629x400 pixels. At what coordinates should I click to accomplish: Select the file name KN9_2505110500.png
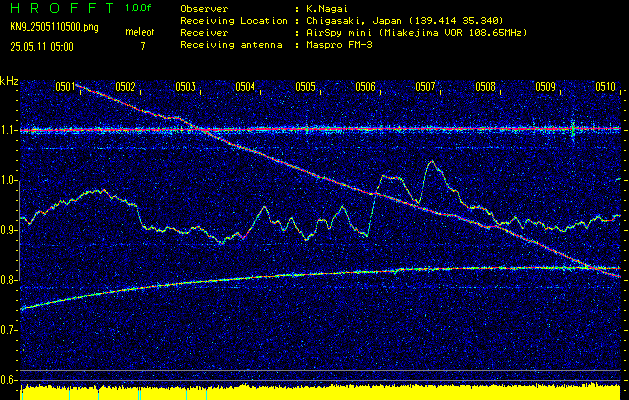point(54,27)
